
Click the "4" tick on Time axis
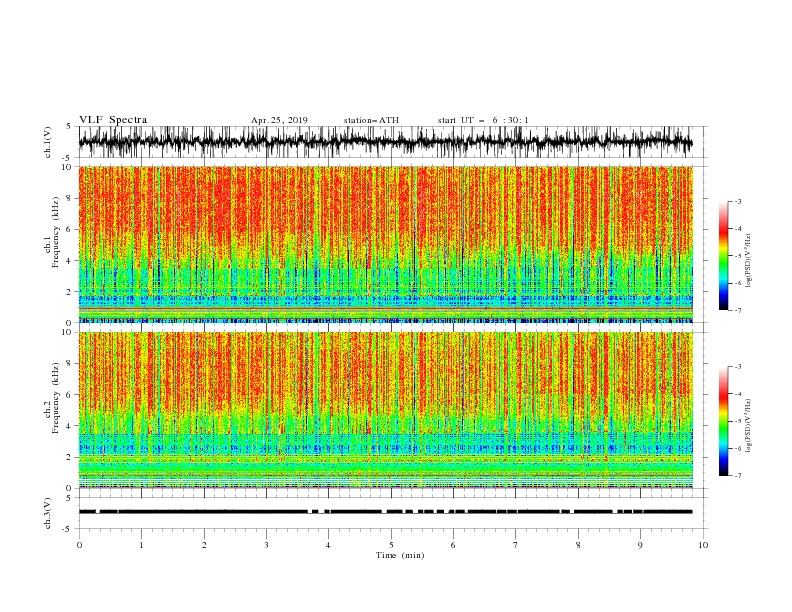click(x=328, y=545)
